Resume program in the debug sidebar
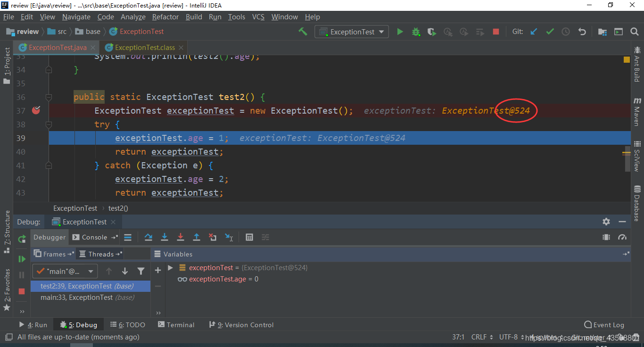 click(x=22, y=259)
